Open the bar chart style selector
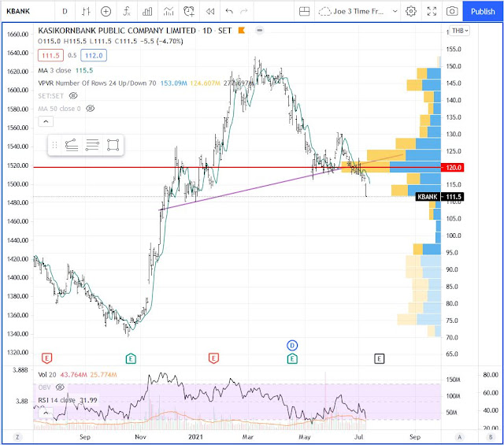This screenshot has width=504, height=445. [86, 12]
